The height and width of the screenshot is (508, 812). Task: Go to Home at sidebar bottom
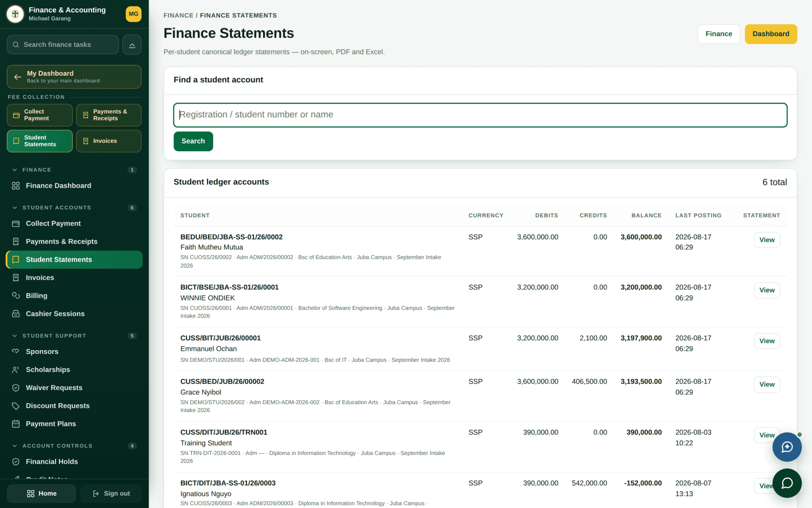41,494
